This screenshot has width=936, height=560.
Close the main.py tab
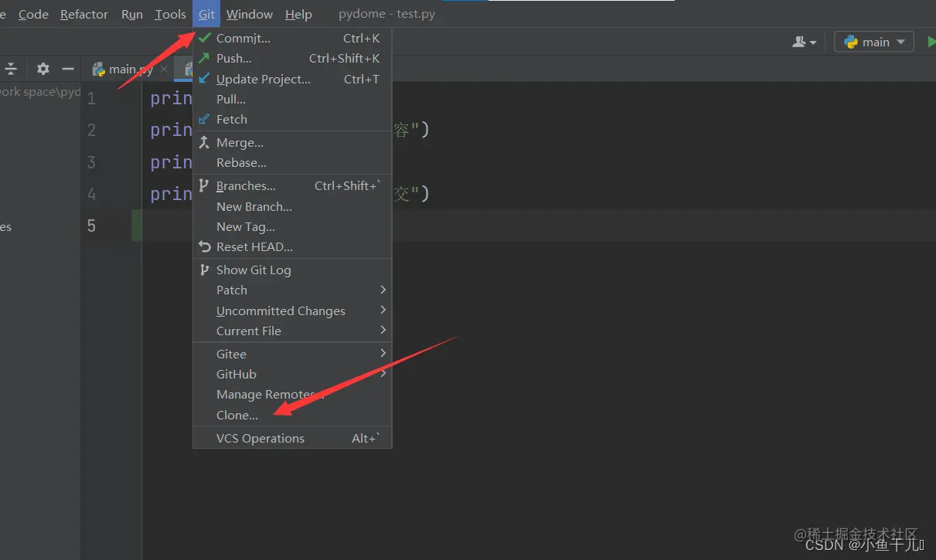pos(164,69)
